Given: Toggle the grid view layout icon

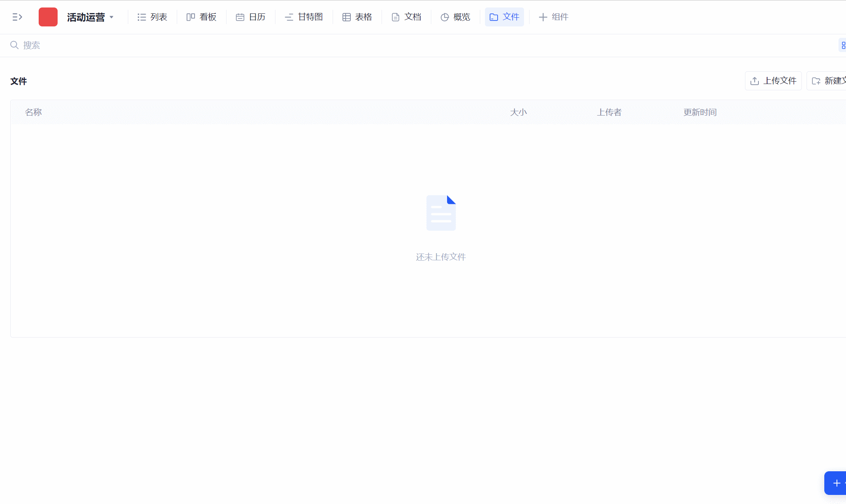Looking at the screenshot, I should point(843,45).
